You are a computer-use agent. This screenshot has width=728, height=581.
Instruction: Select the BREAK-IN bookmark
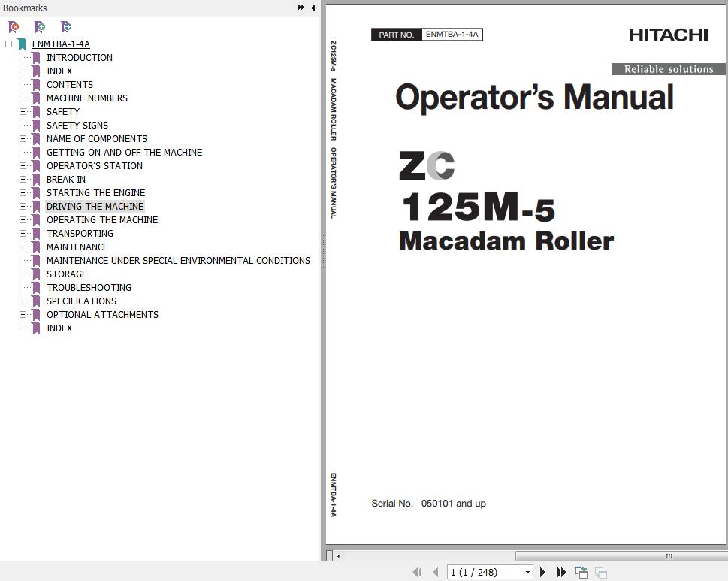tap(66, 180)
